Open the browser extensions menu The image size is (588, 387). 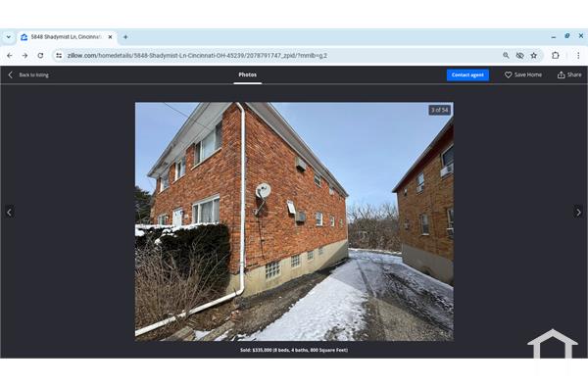(x=556, y=56)
